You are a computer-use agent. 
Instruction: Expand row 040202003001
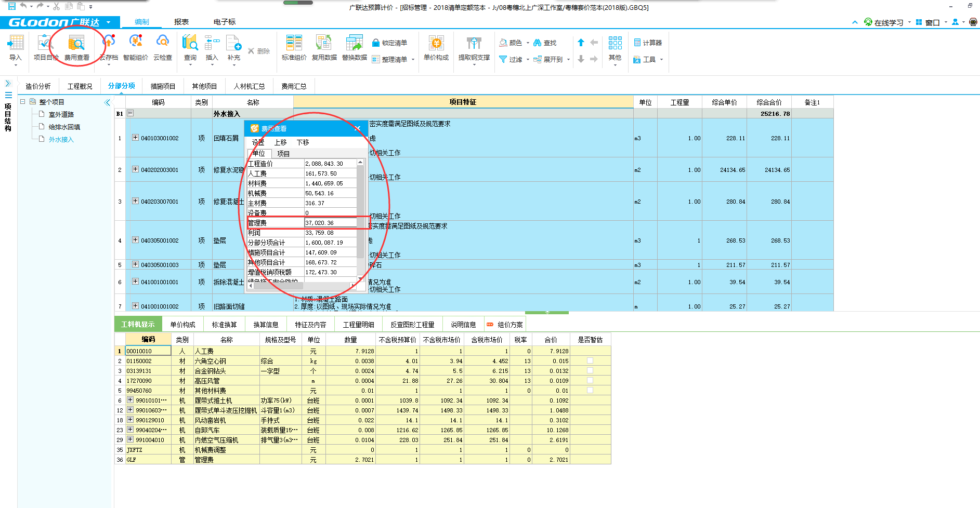[x=135, y=169]
